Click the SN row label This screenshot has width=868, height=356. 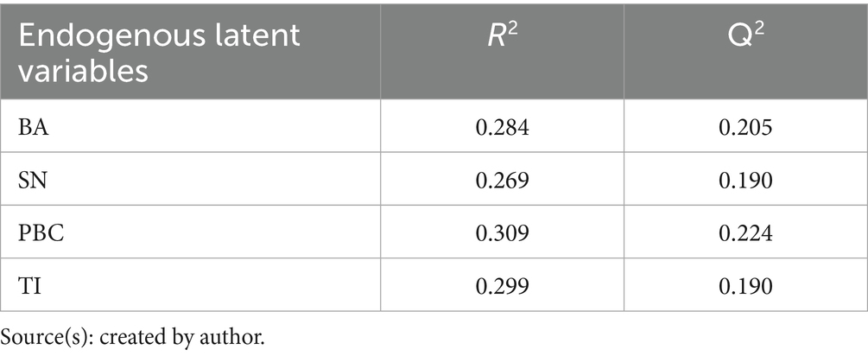[33, 181]
